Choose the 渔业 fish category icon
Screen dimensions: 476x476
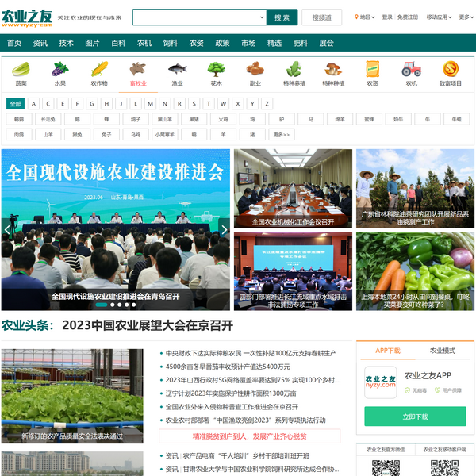pos(177,70)
